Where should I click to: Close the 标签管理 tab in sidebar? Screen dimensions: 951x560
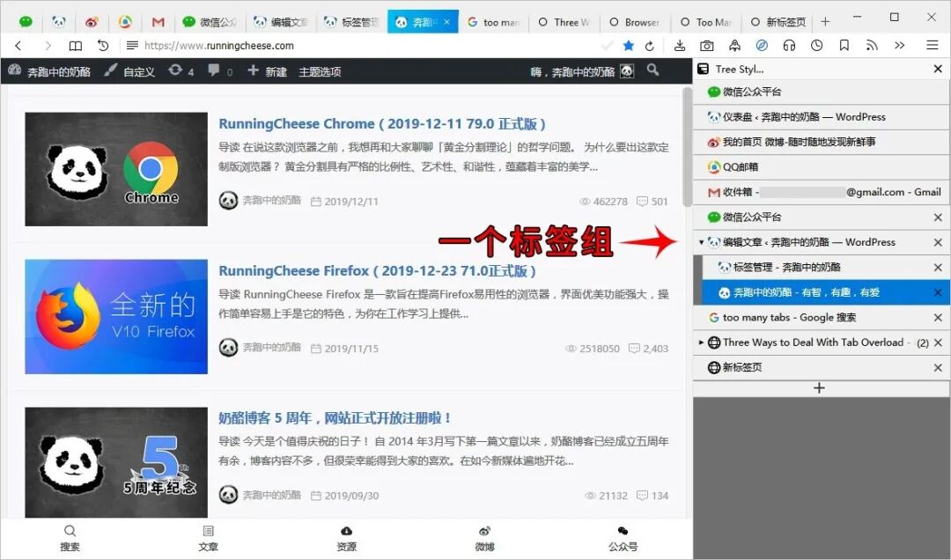(938, 268)
